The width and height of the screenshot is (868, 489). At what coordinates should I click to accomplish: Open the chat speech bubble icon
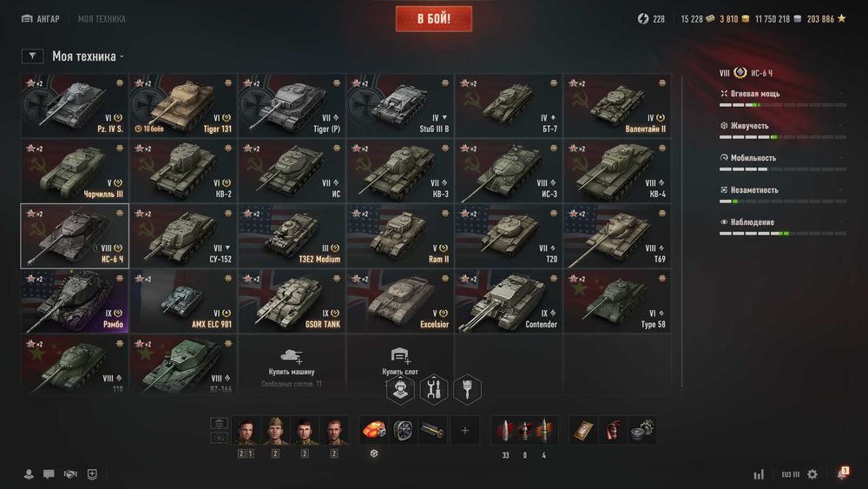pos(49,474)
